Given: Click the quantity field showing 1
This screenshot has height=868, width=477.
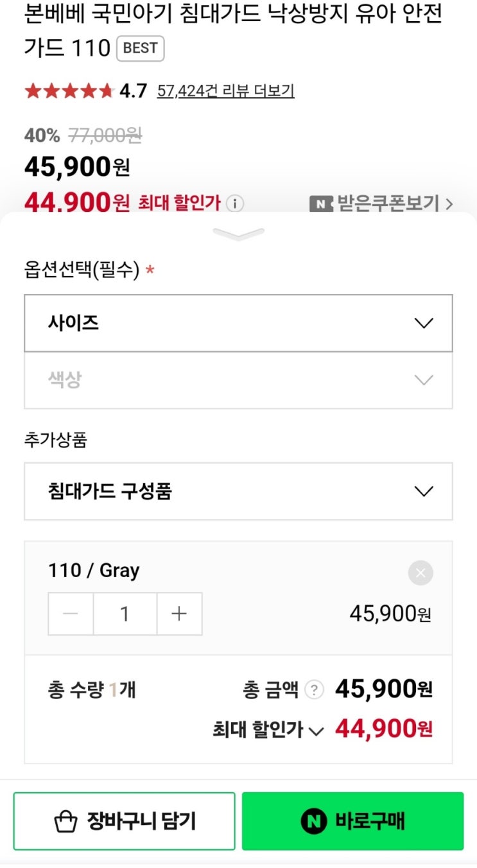Looking at the screenshot, I should pos(125,614).
